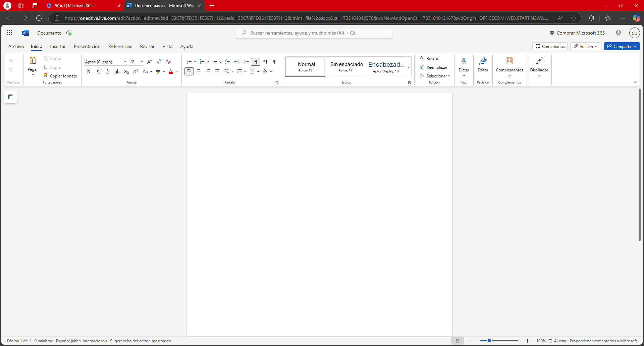The image size is (644, 346).
Task: Open the Referencias tab
Action: pos(120,47)
